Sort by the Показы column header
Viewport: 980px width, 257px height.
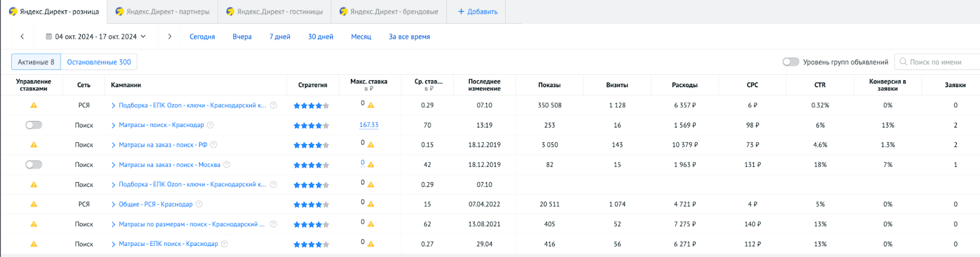(x=549, y=85)
